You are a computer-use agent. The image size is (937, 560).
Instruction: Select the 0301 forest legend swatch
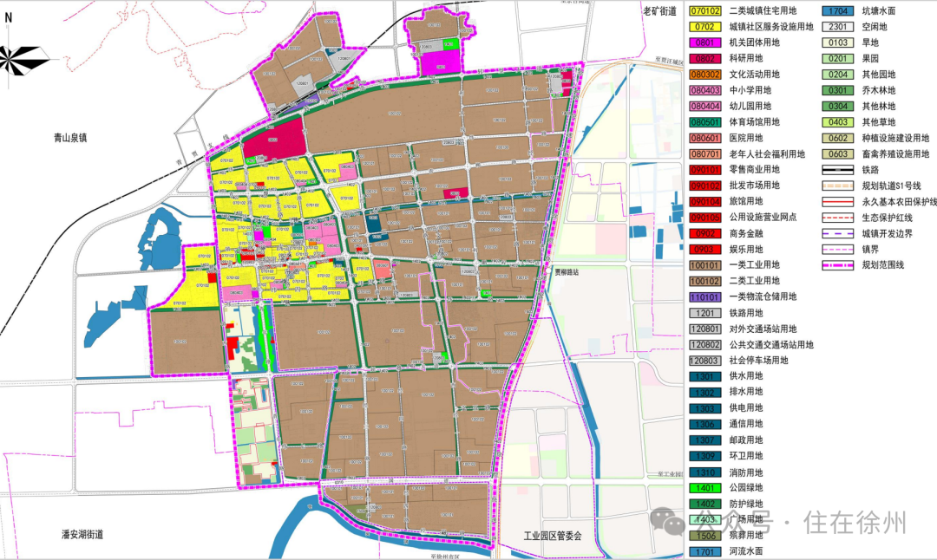click(838, 90)
